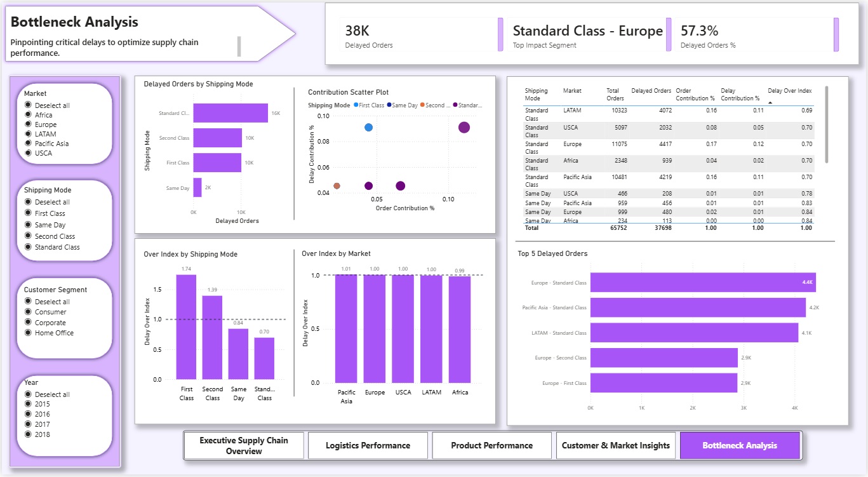Select Europe - Standard Class top delayed bar
This screenshot has height=477, width=868.
pyautogui.click(x=703, y=283)
